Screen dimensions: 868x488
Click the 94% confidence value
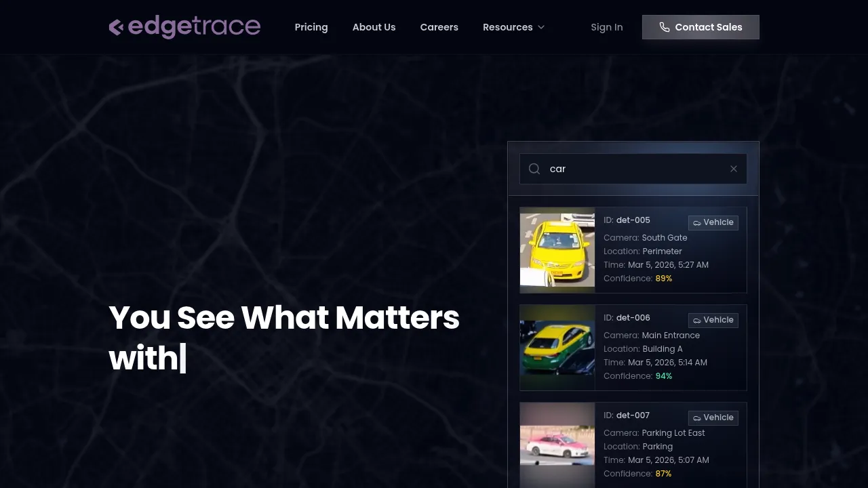664,376
